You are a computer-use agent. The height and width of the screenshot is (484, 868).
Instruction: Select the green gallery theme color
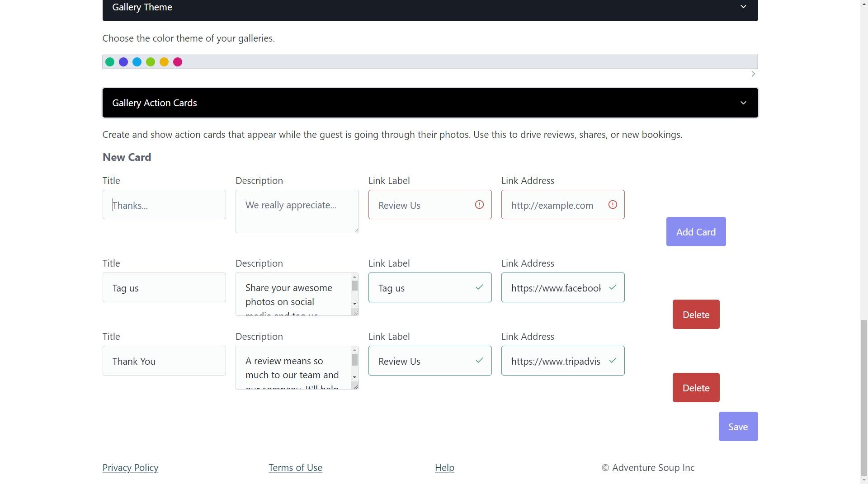click(x=110, y=62)
